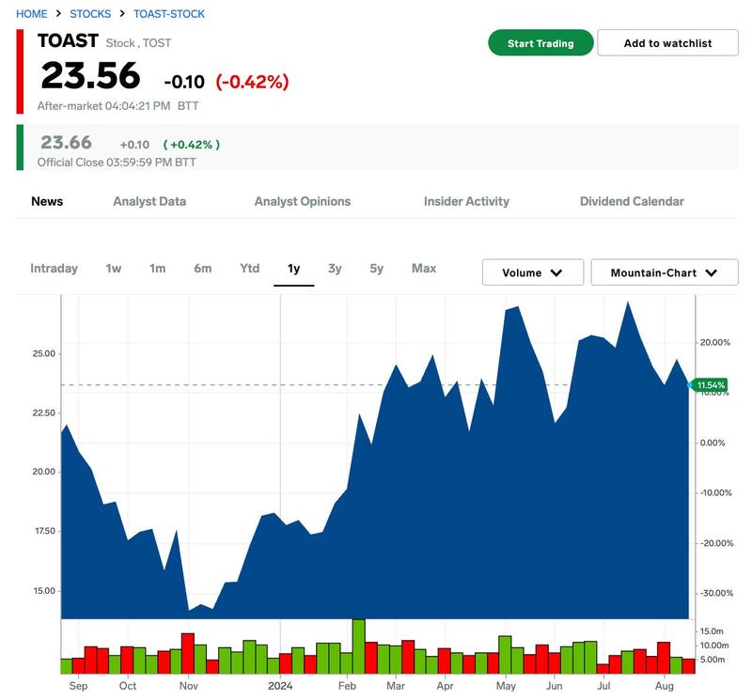Click the tallest green volume bar in February
The height and width of the screenshot is (700, 752).
[358, 646]
